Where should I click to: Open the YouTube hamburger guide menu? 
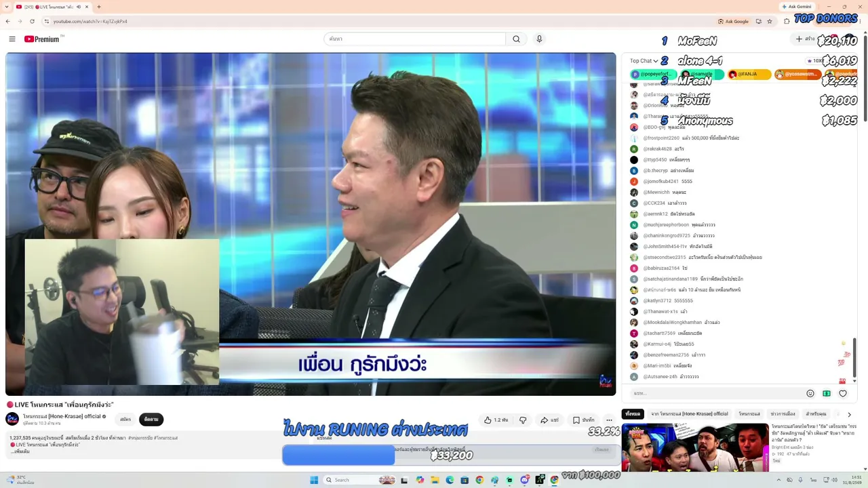pos(12,39)
